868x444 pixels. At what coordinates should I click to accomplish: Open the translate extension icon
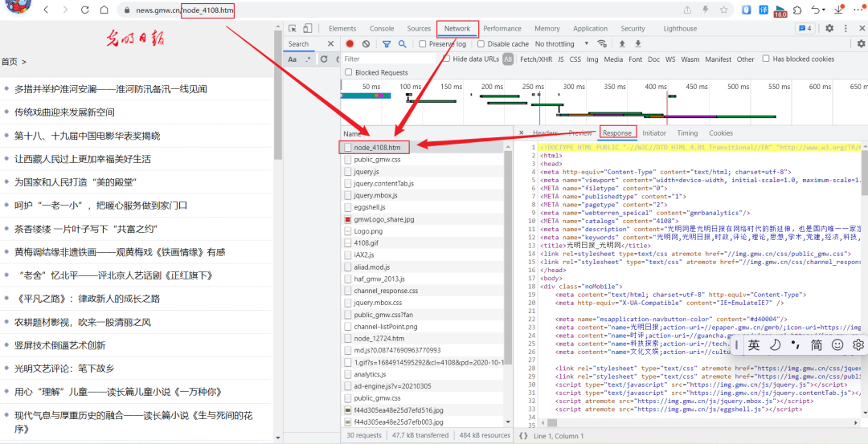click(764, 10)
